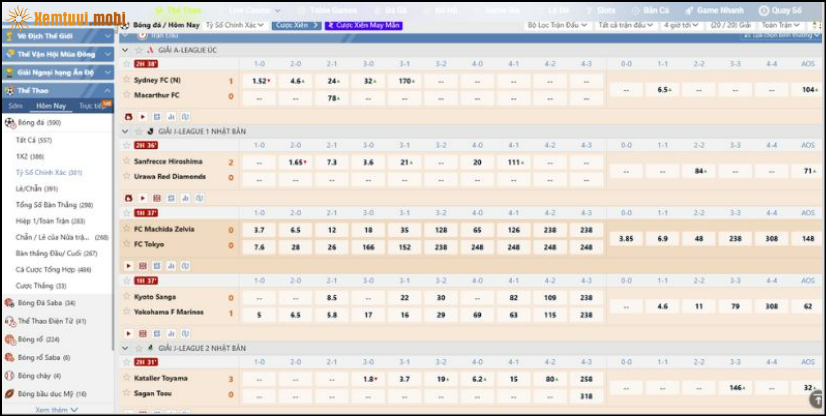Open live video icon for Kyoto Sanga match
The image size is (826, 416).
(x=128, y=333)
